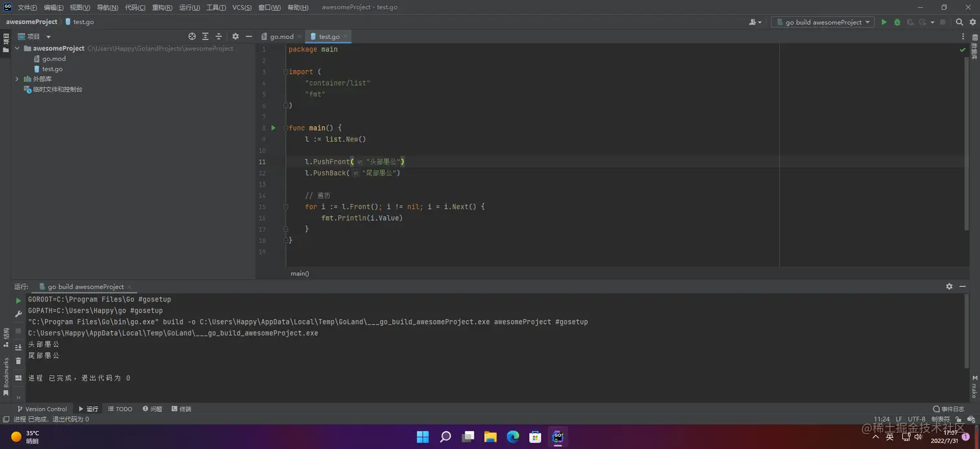Click the layout icon in Run panel sidebar

18,378
